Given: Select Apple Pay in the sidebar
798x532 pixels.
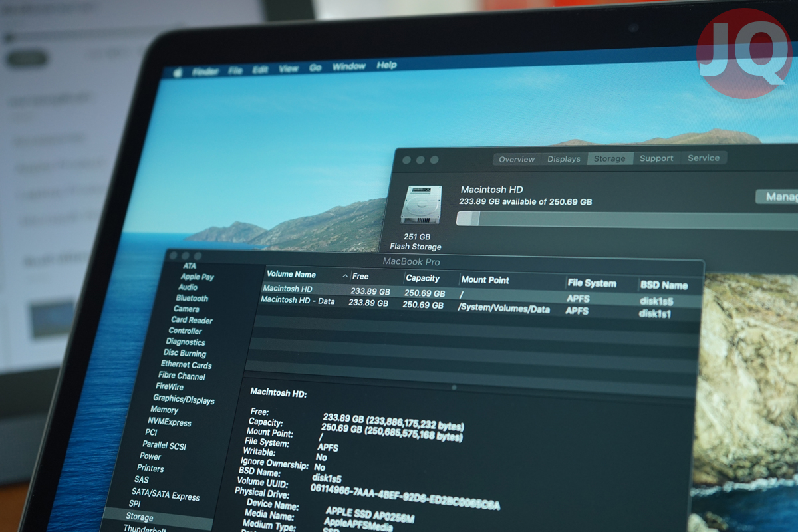Looking at the screenshot, I should [198, 277].
